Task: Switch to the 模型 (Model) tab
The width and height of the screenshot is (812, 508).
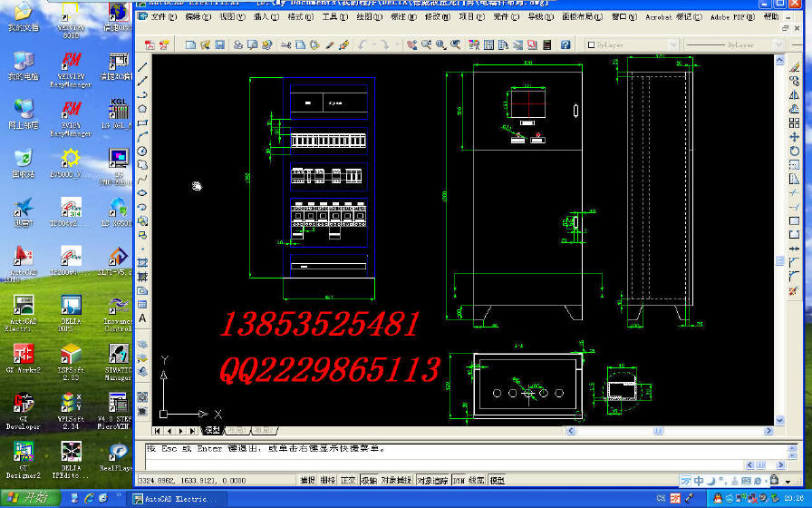Action: coord(212,431)
